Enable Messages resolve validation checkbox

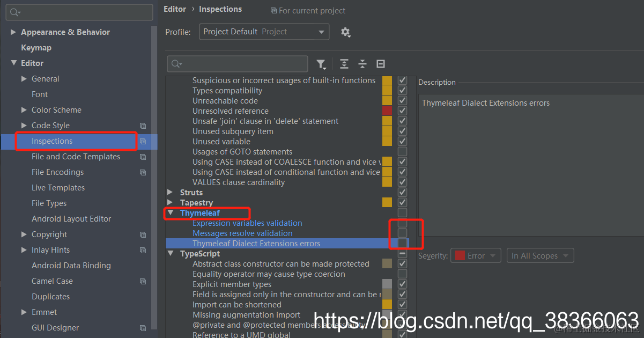(402, 233)
